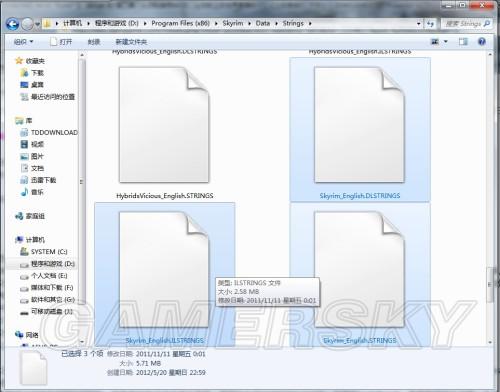Click the Back navigation arrow
This screenshot has width=500, height=392.
coord(13,24)
